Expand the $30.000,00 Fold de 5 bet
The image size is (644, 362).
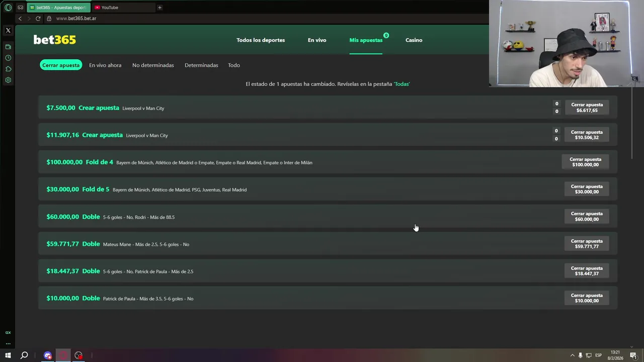pyautogui.click(x=328, y=189)
